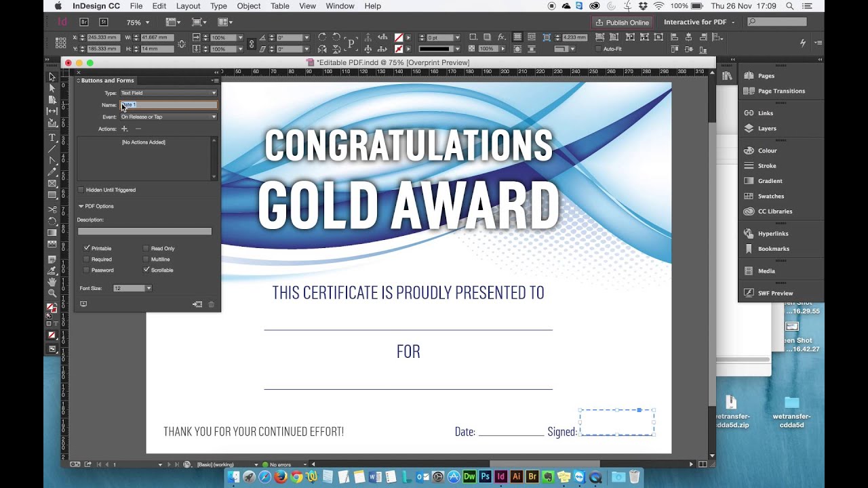
Task: Open the Table menu
Action: tap(280, 6)
